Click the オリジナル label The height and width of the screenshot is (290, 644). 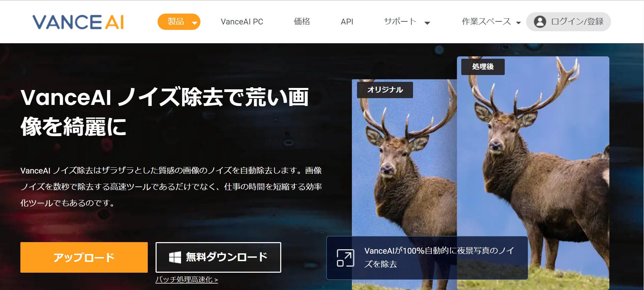click(385, 90)
